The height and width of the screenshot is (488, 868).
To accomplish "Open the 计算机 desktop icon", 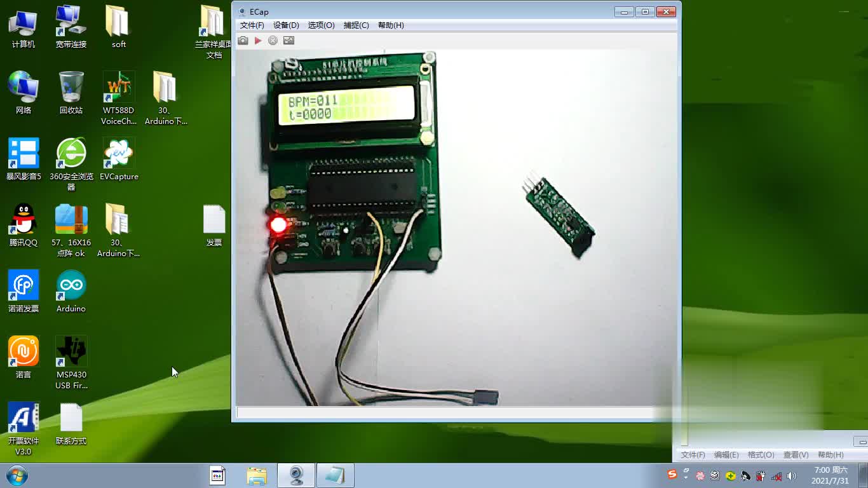I will point(24,27).
